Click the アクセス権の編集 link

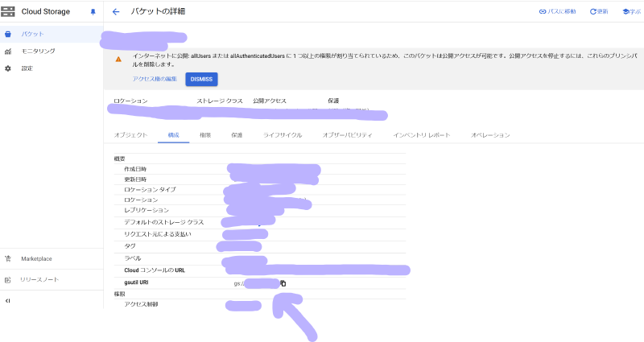(x=155, y=79)
